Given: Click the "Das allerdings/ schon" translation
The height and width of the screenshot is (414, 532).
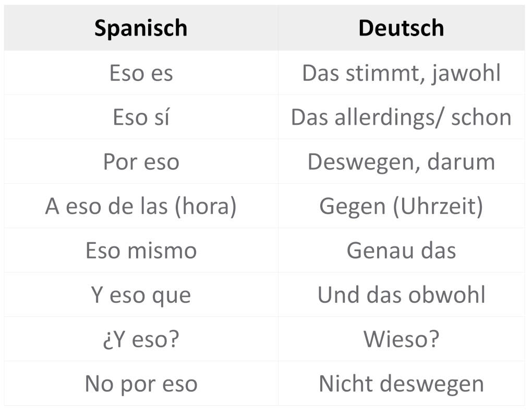Looking at the screenshot, I should (401, 117).
